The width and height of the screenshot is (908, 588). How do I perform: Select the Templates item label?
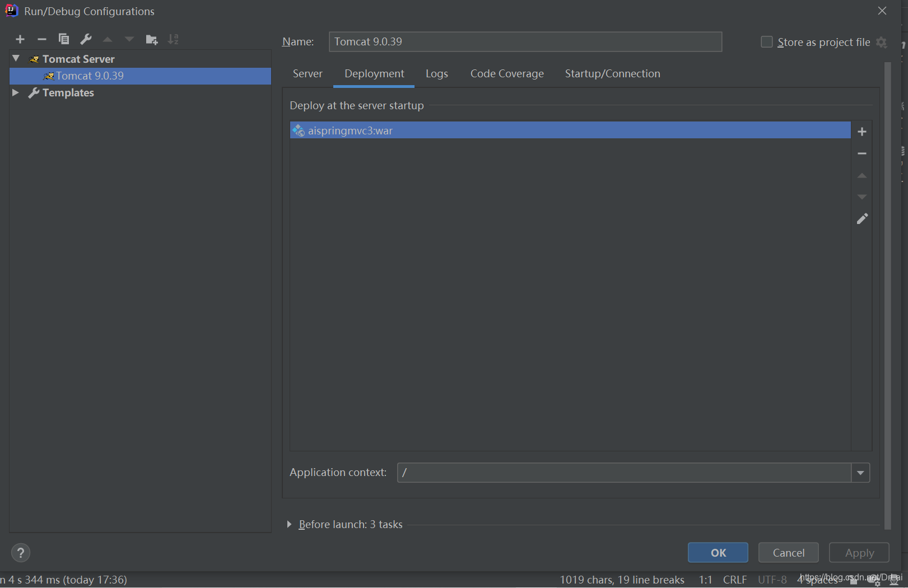[68, 92]
